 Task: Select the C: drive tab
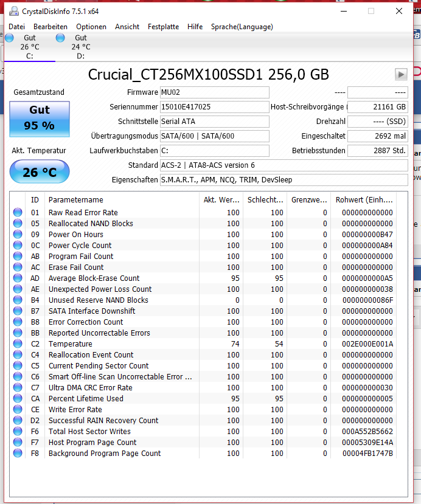[x=30, y=47]
